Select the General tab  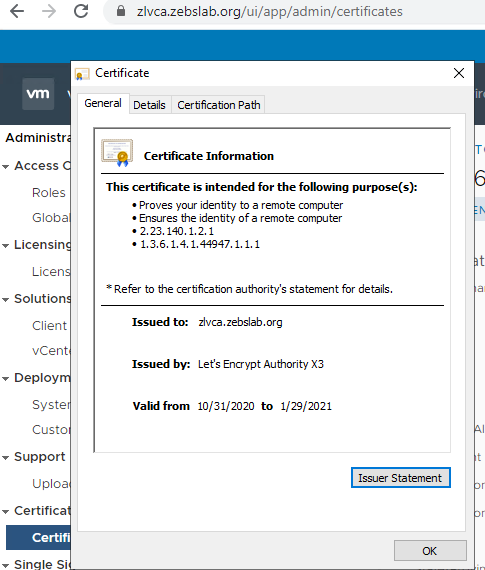click(x=103, y=103)
